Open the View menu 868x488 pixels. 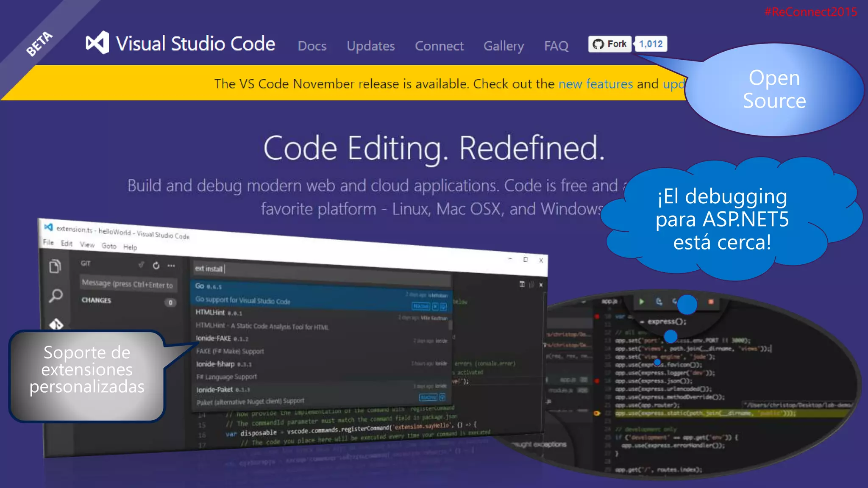87,244
